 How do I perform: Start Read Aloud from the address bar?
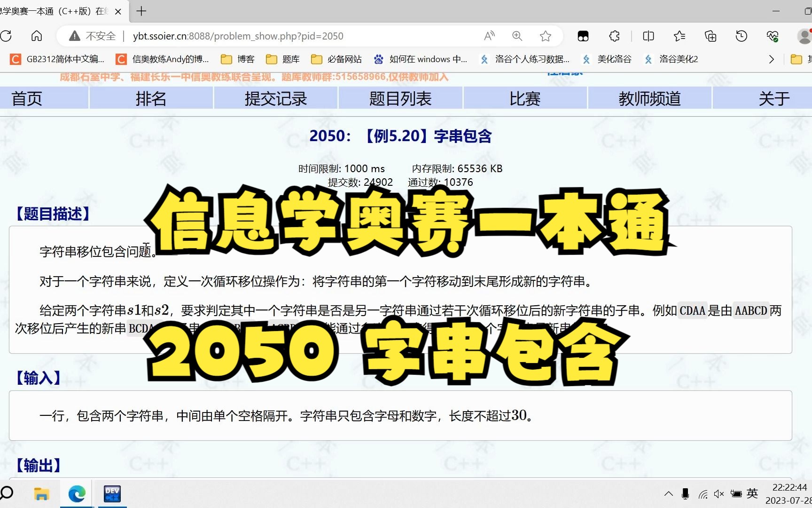(489, 36)
